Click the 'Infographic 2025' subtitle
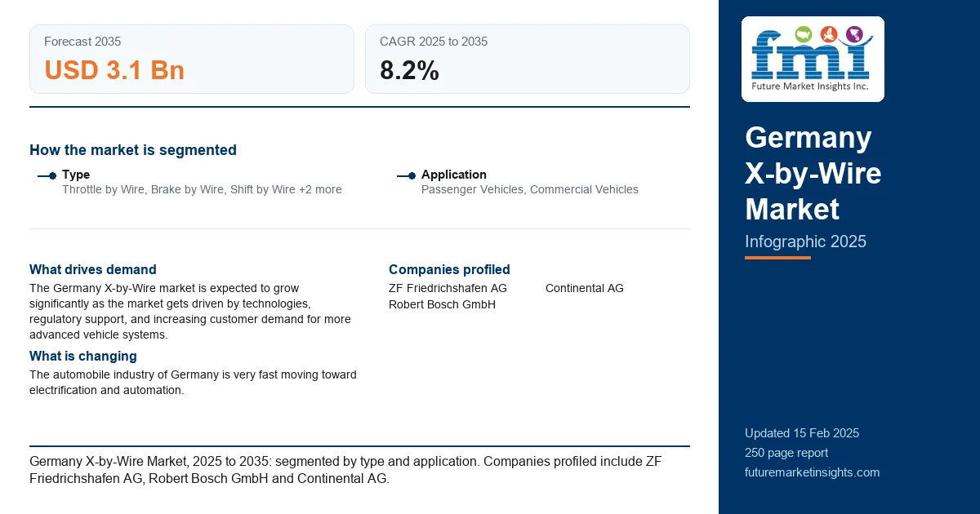 coord(805,241)
